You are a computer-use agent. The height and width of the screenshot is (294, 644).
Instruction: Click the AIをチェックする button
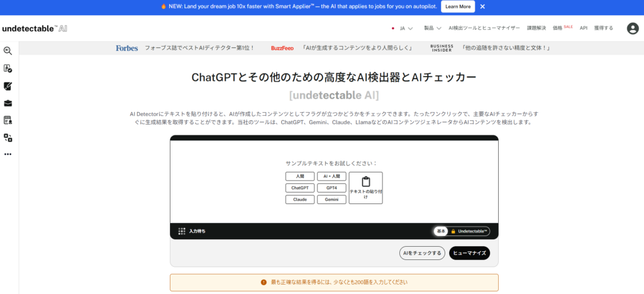coord(422,253)
